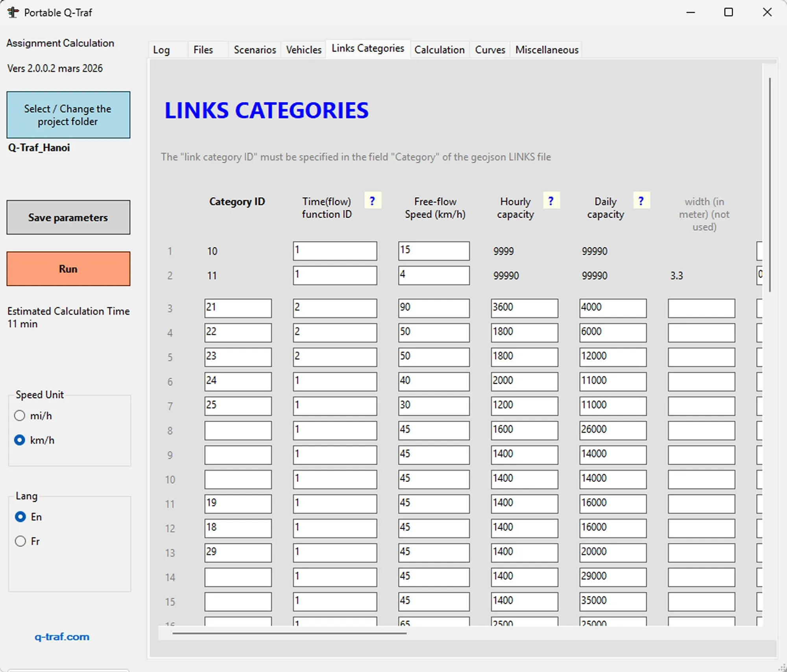Click Select / Change the project folder
Image resolution: width=787 pixels, height=672 pixels.
68,115
